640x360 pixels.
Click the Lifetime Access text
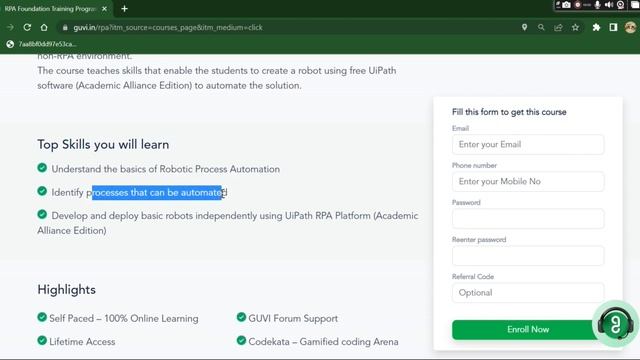82,342
